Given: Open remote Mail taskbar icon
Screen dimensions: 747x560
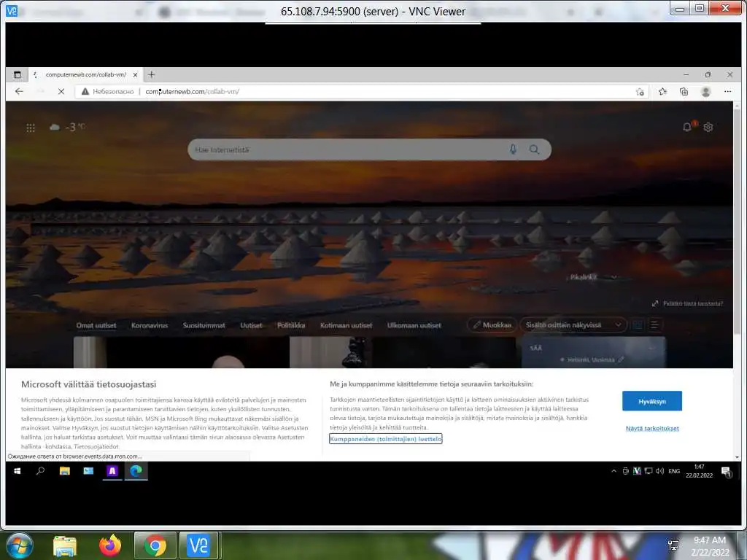Looking at the screenshot, I should [88, 471].
